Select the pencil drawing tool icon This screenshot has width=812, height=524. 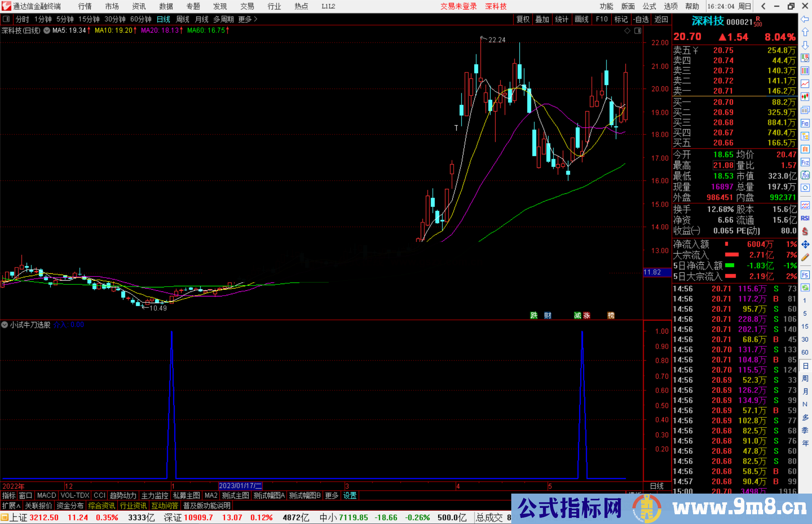pos(805,258)
